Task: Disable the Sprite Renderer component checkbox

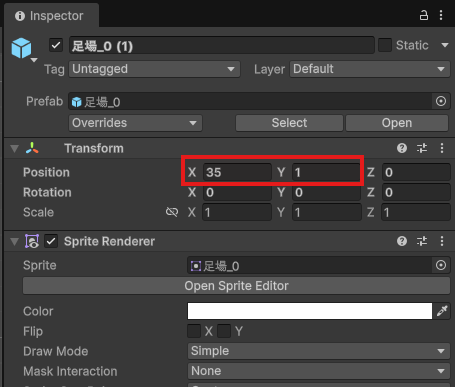Action: click(x=51, y=241)
